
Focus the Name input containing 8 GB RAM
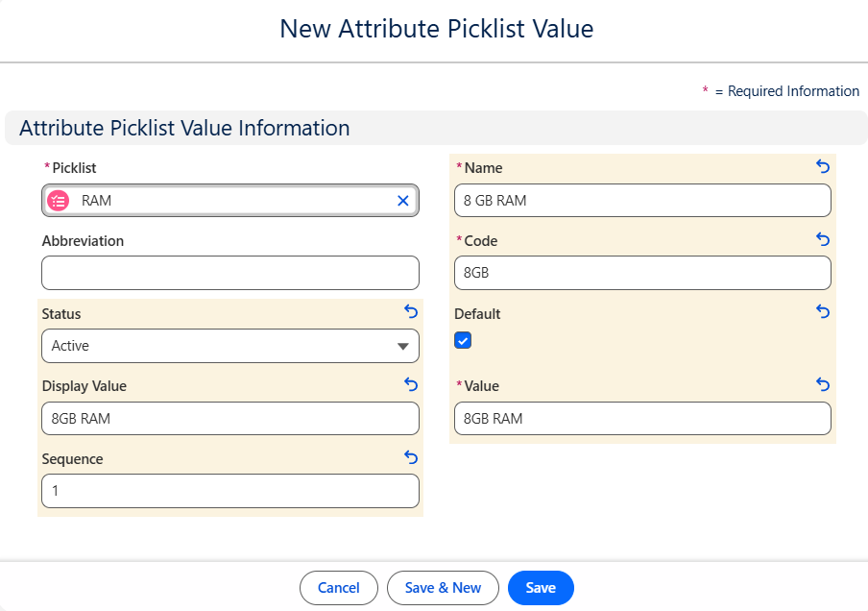point(641,201)
